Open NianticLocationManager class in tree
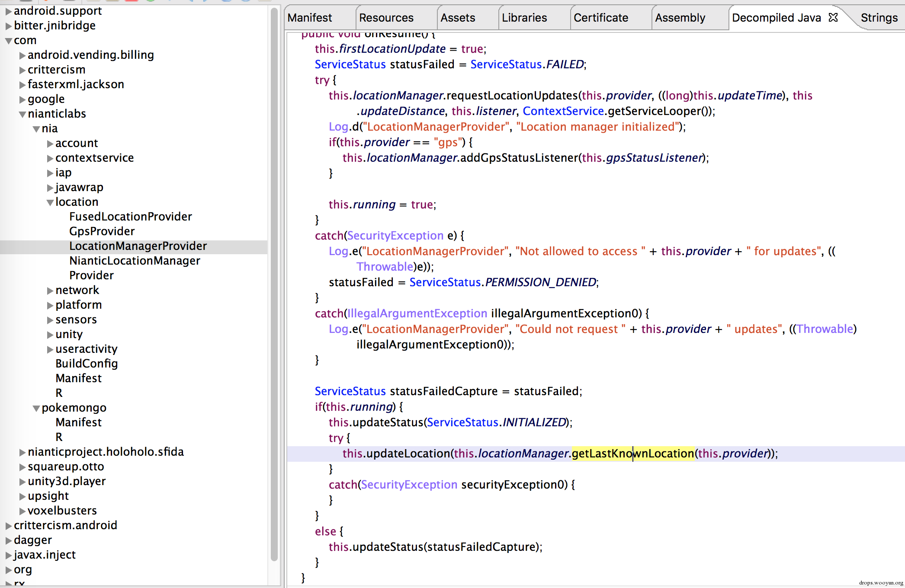This screenshot has width=905, height=588. coord(135,261)
